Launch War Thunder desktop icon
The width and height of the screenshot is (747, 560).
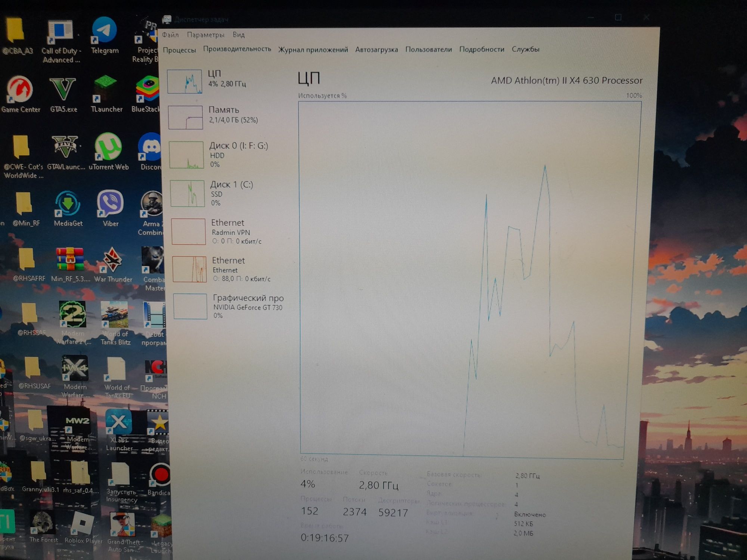coord(113,264)
